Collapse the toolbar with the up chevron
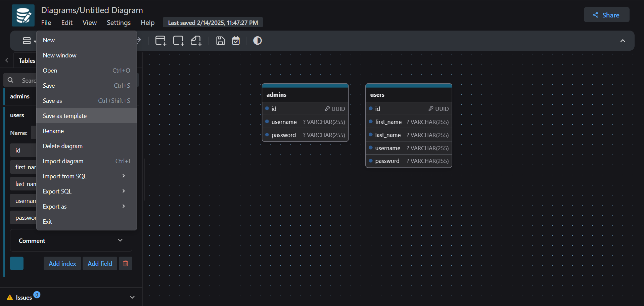The image size is (644, 306). [623, 41]
